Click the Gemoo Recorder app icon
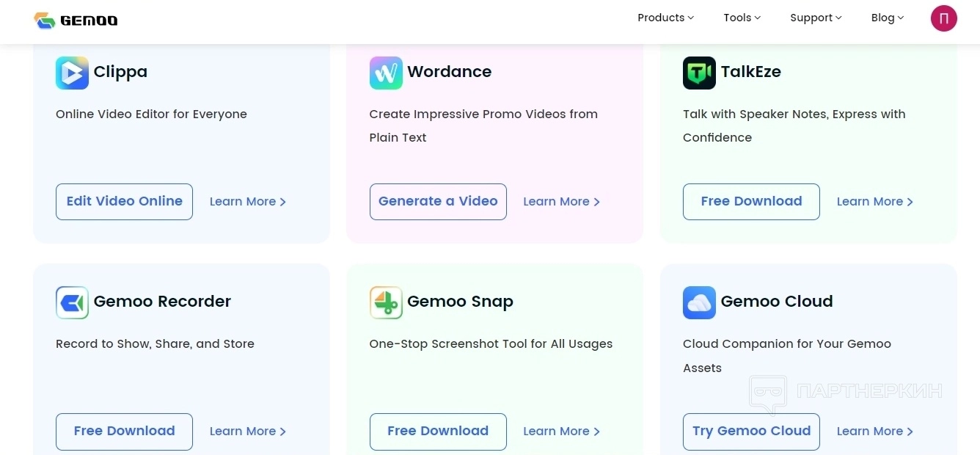 [x=72, y=302]
